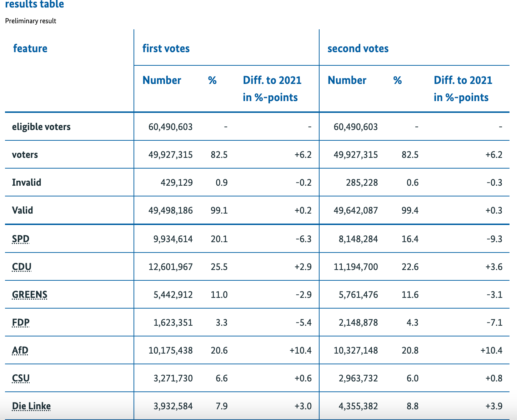Click CDU second votes difference +3.6

click(x=494, y=267)
